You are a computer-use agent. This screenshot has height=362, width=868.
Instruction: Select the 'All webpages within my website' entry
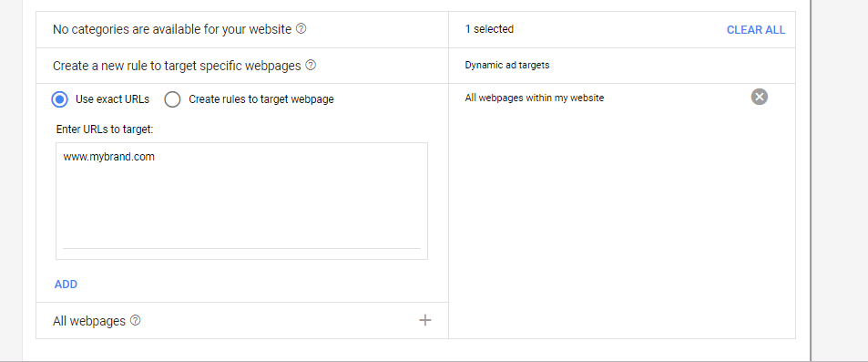535,98
